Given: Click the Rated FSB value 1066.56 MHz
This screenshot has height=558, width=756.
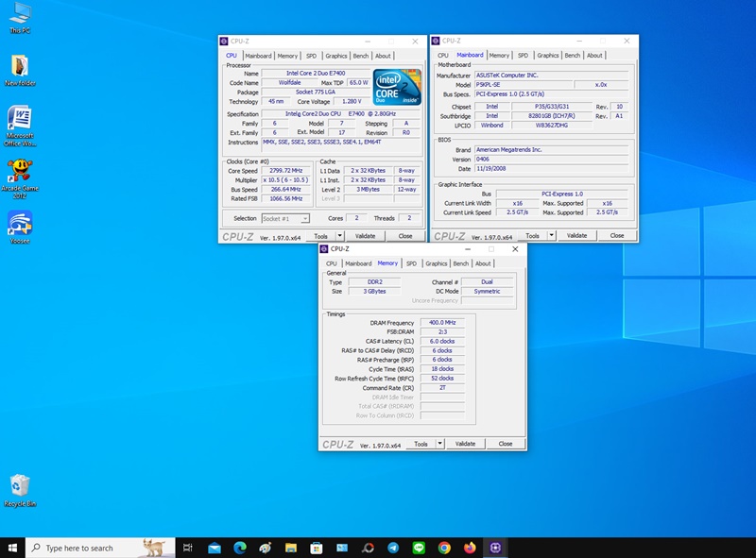Looking at the screenshot, I should pos(286,198).
